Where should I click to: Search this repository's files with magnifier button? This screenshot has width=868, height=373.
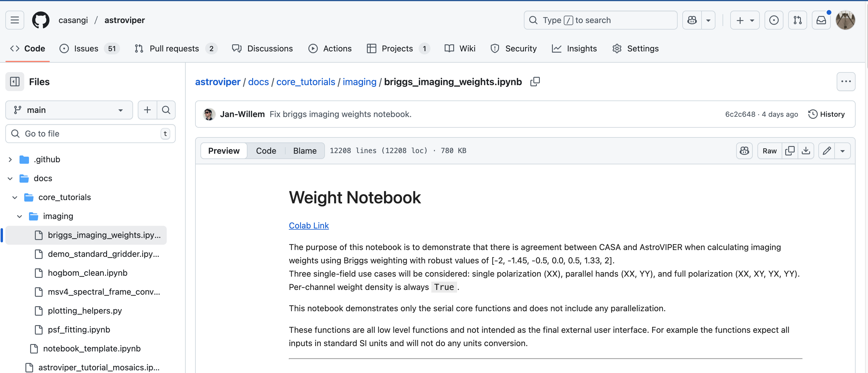point(166,110)
